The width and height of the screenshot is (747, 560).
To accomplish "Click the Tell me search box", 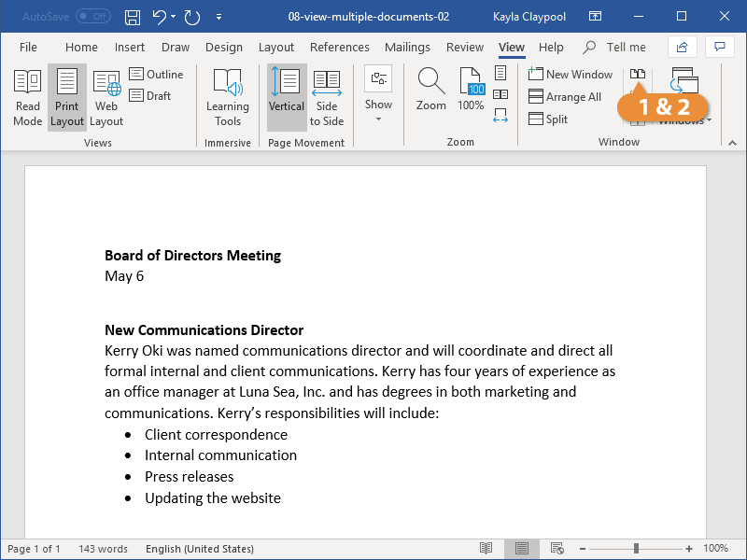I will pos(626,48).
